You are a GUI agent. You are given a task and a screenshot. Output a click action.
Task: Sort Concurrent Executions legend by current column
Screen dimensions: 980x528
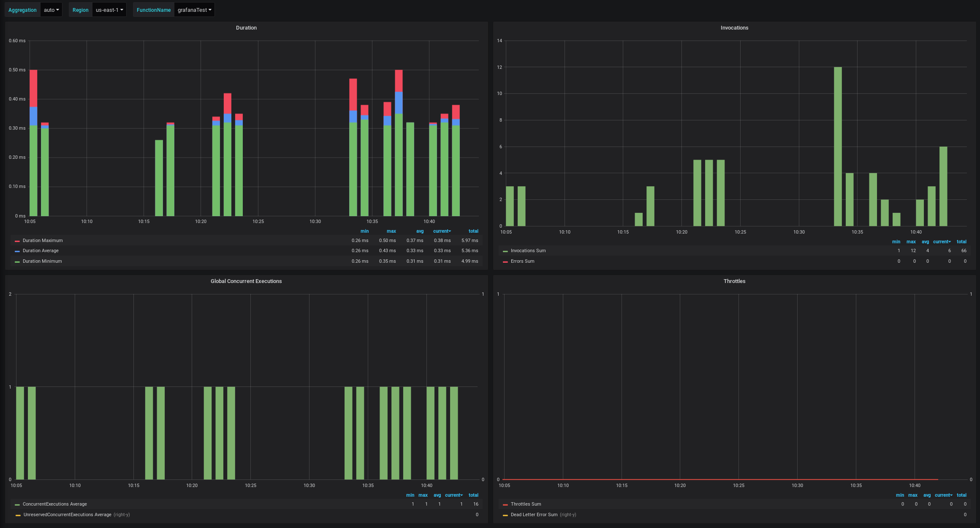pos(454,495)
